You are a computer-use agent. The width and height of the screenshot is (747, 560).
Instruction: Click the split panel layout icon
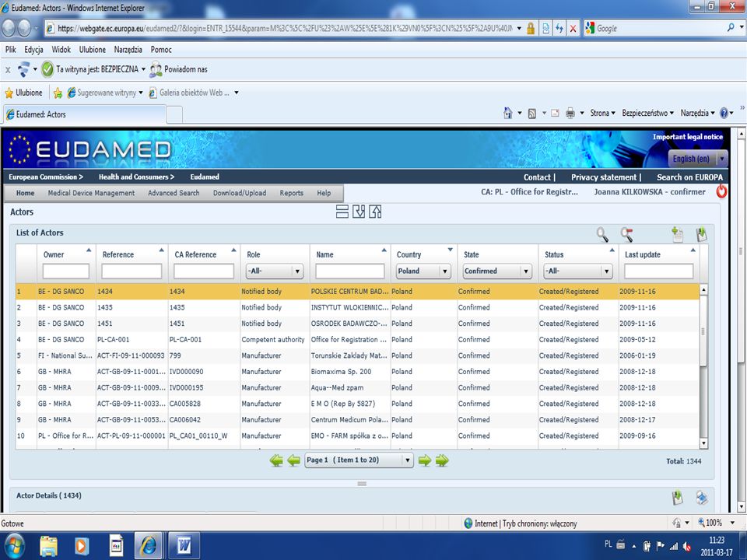342,212
